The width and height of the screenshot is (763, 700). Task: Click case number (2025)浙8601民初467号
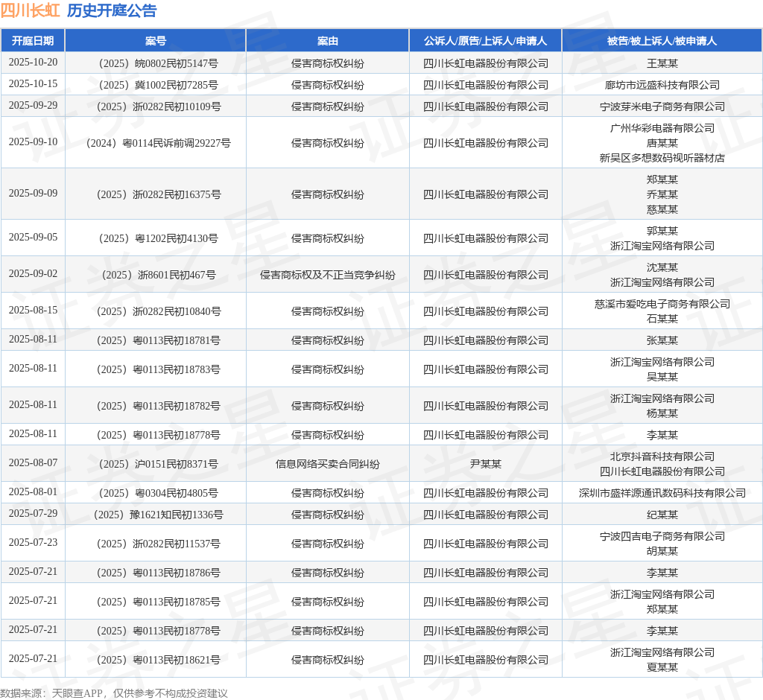[159, 274]
